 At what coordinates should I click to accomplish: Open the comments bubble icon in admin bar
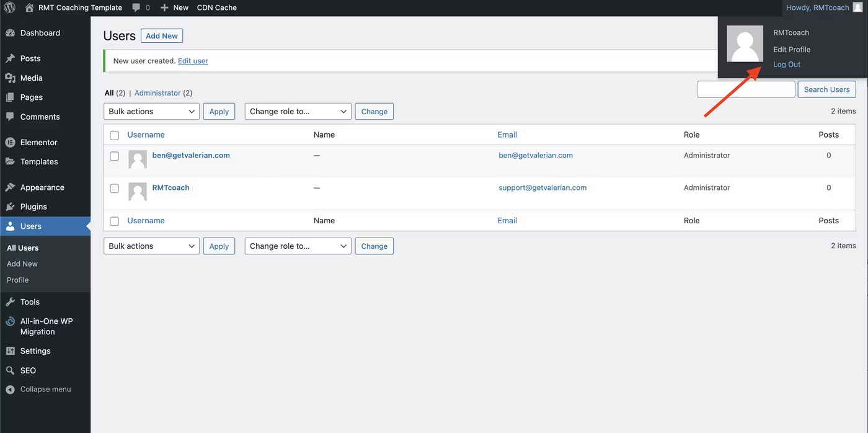pos(136,8)
